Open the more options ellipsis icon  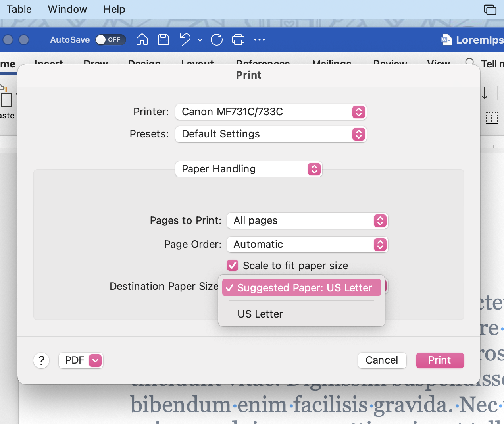pos(260,40)
